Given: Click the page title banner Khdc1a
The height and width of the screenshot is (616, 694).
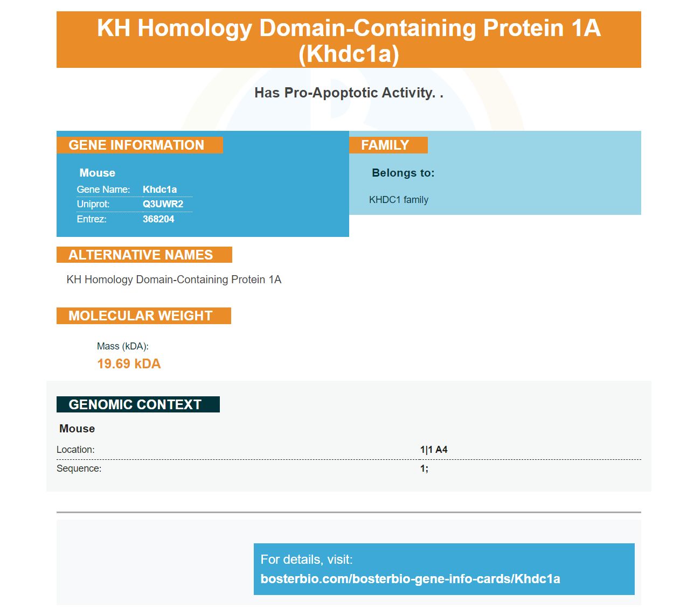Looking at the screenshot, I should 349,40.
